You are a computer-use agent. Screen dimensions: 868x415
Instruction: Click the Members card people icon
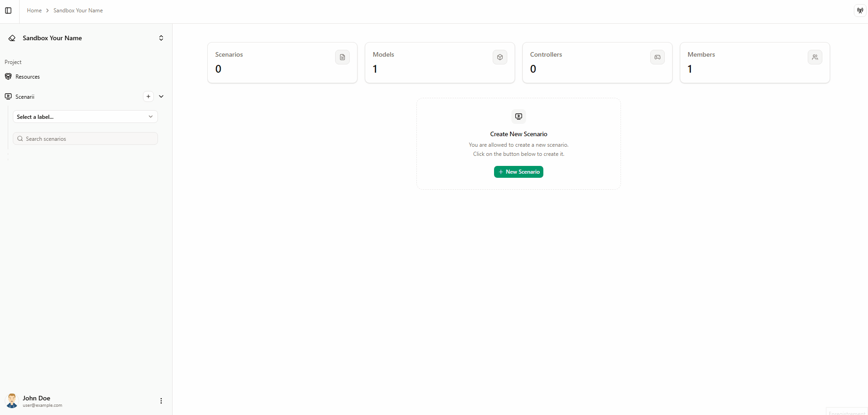click(815, 57)
